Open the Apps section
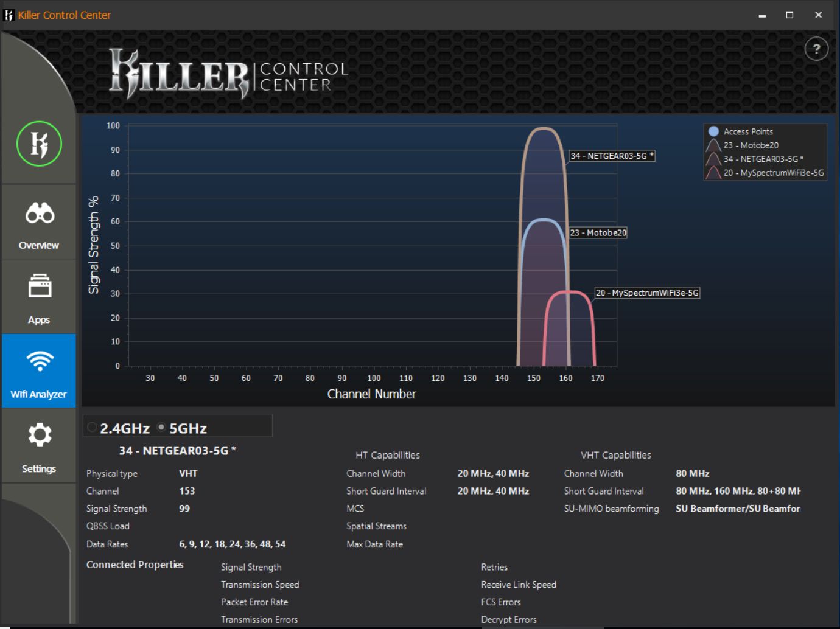 [39, 297]
